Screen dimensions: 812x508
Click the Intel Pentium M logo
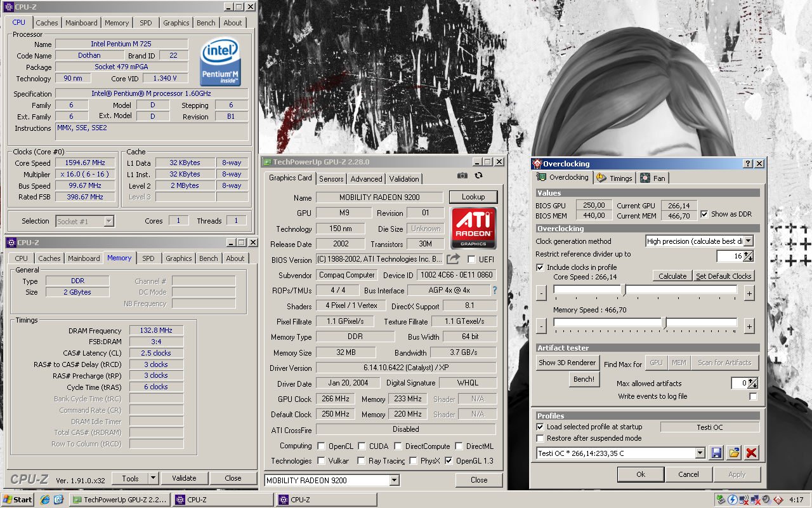point(220,62)
